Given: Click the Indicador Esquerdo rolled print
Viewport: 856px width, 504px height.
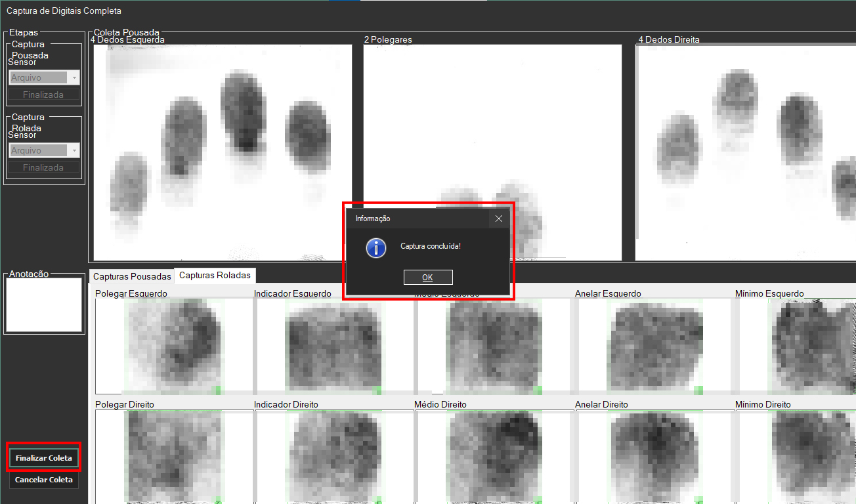Looking at the screenshot, I should pos(332,346).
